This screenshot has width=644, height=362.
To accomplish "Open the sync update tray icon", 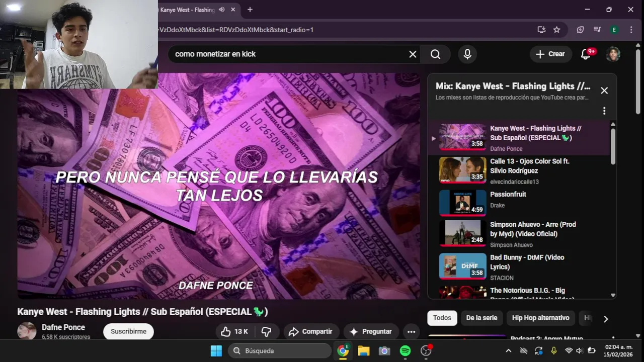I will [538, 351].
